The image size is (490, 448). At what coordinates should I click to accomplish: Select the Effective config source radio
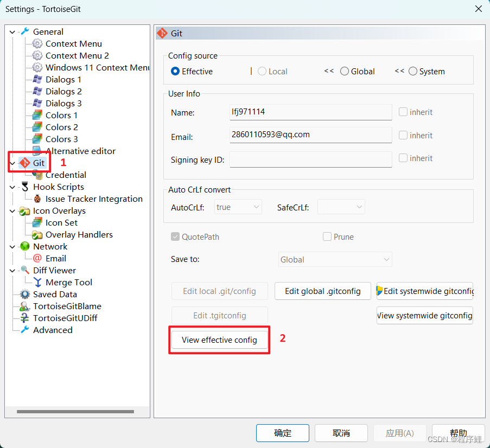[175, 71]
